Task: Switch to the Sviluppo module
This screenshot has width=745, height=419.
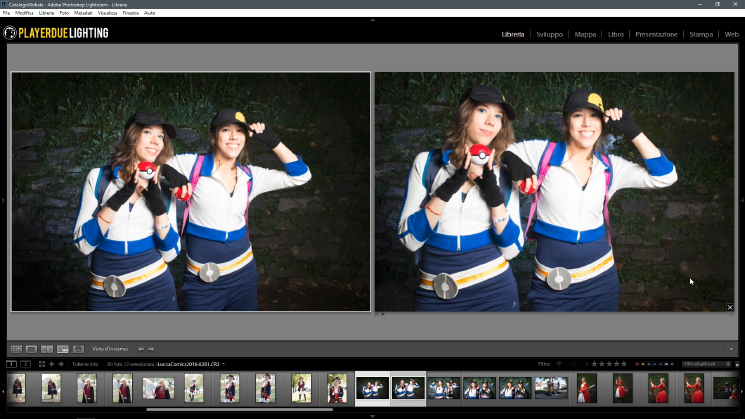Action: [x=550, y=34]
